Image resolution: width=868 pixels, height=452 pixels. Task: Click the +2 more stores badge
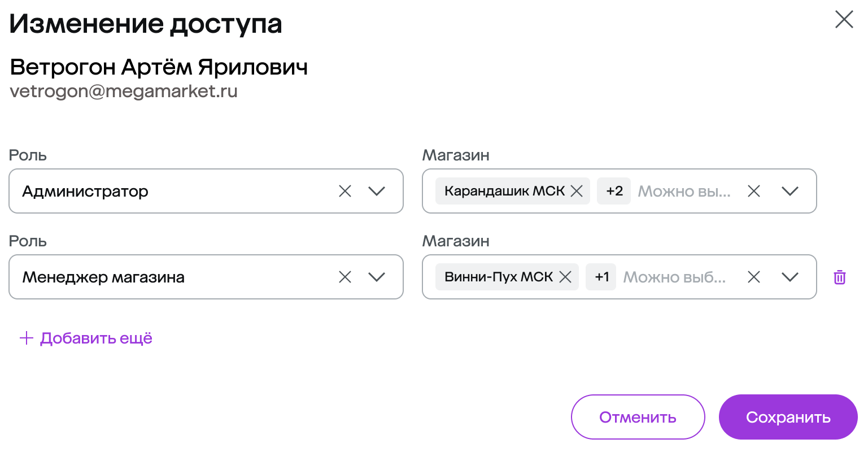click(x=614, y=192)
